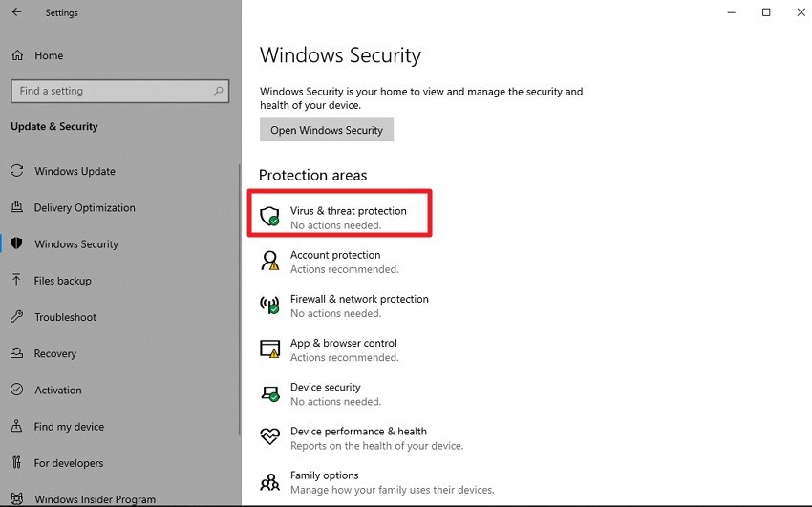The image size is (812, 507).
Task: Click the Home house icon
Action: (x=17, y=54)
